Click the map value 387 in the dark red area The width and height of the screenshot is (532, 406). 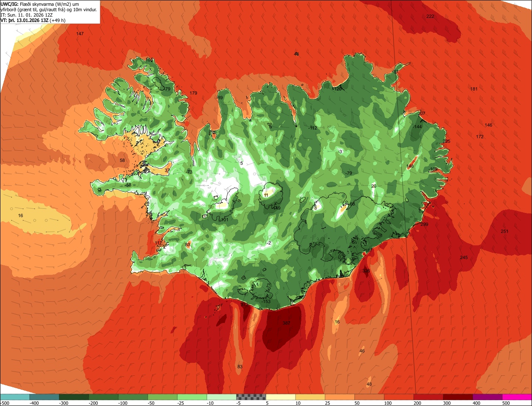click(286, 323)
